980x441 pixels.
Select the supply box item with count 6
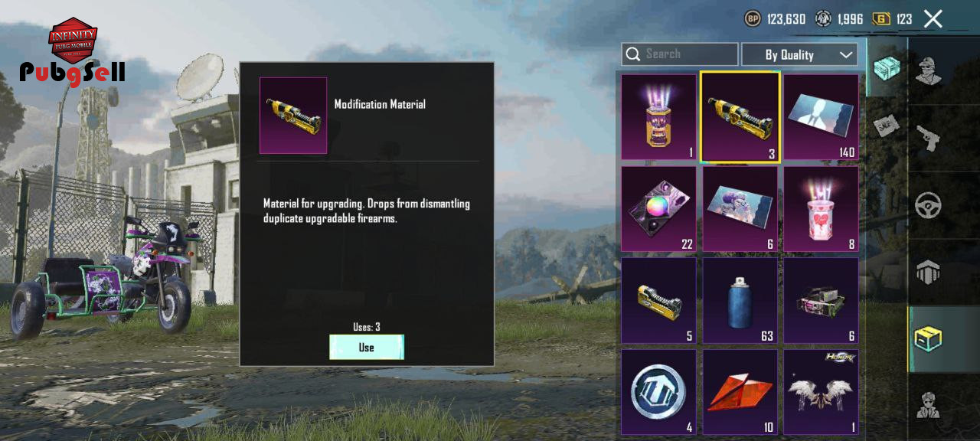821,300
